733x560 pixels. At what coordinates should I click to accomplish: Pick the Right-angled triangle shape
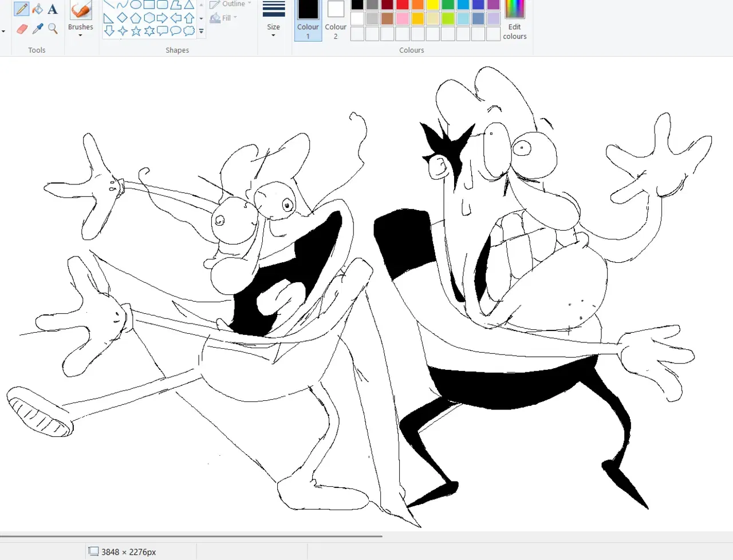[x=109, y=18]
